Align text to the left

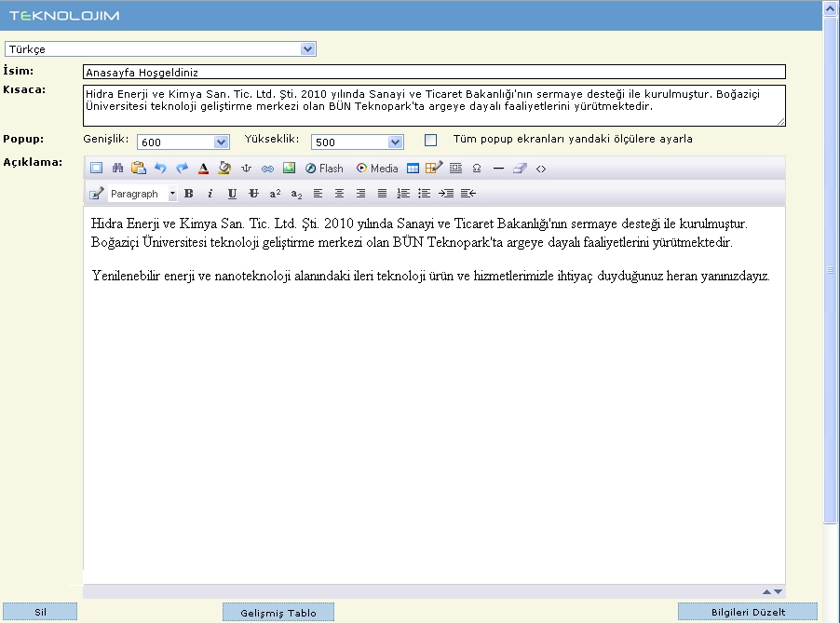318,194
